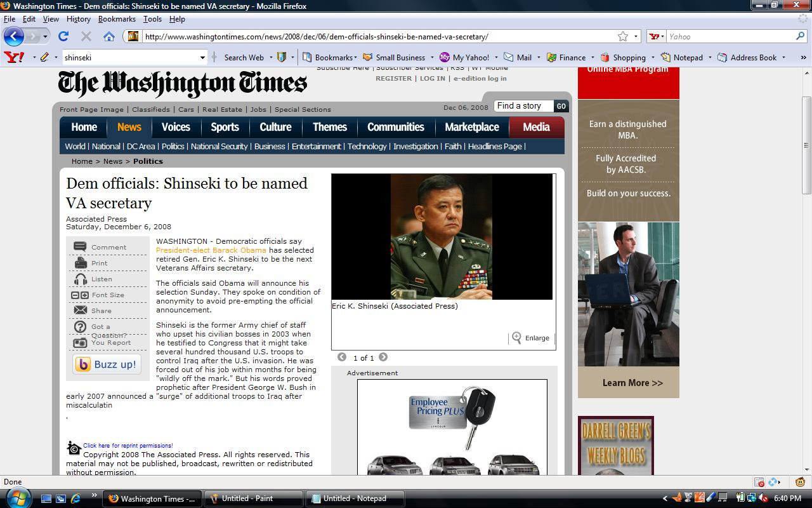Open the History menu
Image resolution: width=812 pixels, height=508 pixels.
pos(79,19)
